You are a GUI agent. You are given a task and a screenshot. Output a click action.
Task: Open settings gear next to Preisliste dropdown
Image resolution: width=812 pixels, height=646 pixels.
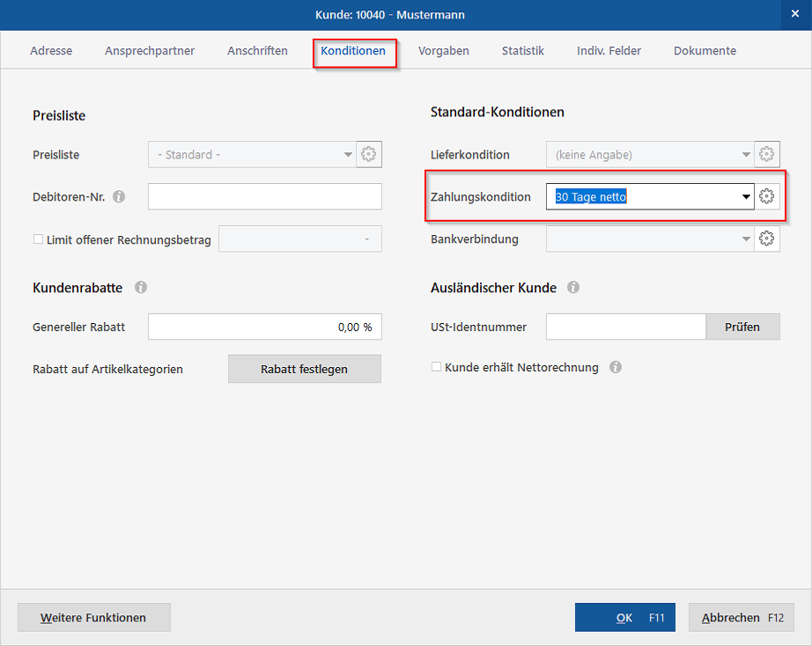[x=369, y=155]
